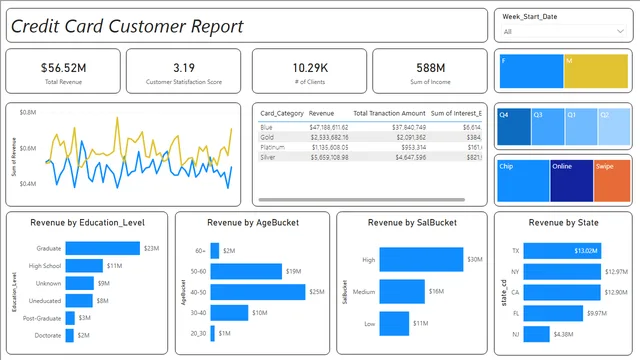Image resolution: width=640 pixels, height=360 pixels.
Task: Sort by Total Transaction Amount header
Action: [x=389, y=113]
